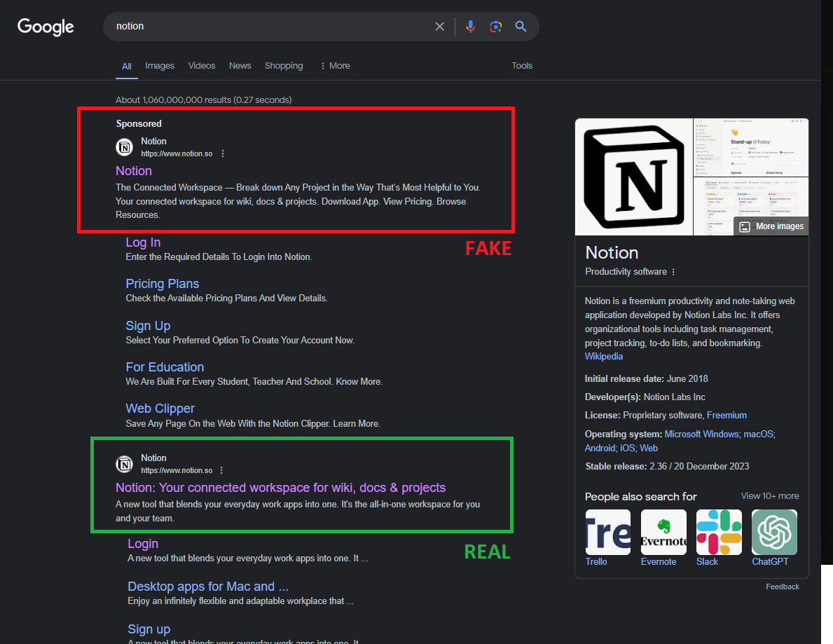Open the organic "Sign up" sitelink
Screen dimensions: 833x644
[x=149, y=629]
